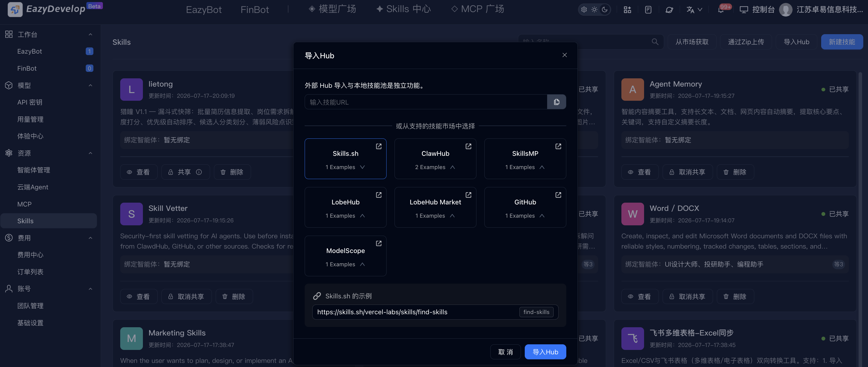Click the 输入技能URL input field
This screenshot has height=367, width=868.
point(425,102)
